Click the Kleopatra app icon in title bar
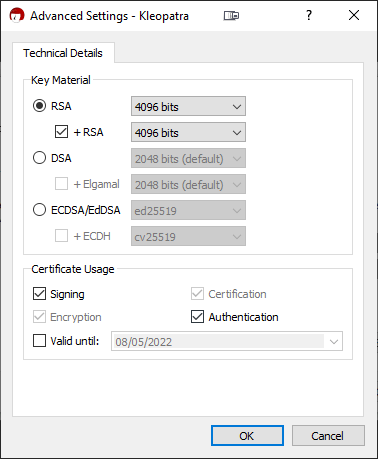Viewport: 378px width, 459px height. 17,15
